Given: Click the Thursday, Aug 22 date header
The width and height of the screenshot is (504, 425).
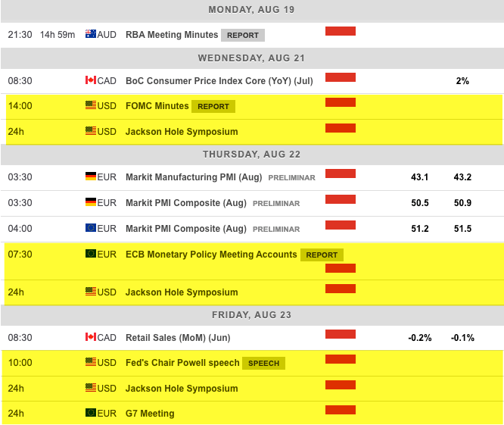Looking at the screenshot, I should point(252,154).
